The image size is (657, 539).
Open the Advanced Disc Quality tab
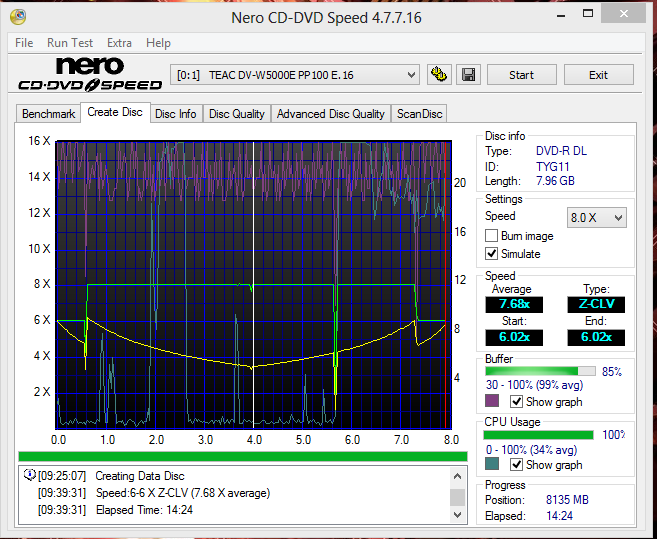pos(331,114)
